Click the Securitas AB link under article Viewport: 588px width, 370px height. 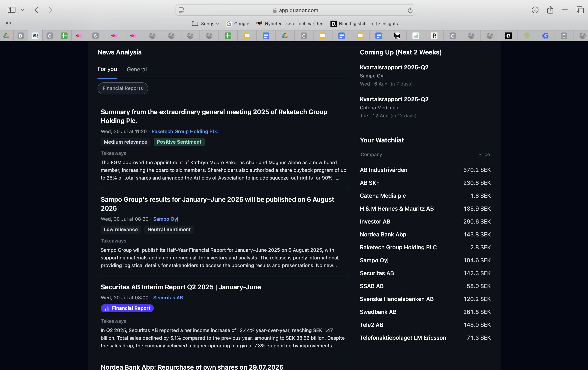tap(168, 298)
